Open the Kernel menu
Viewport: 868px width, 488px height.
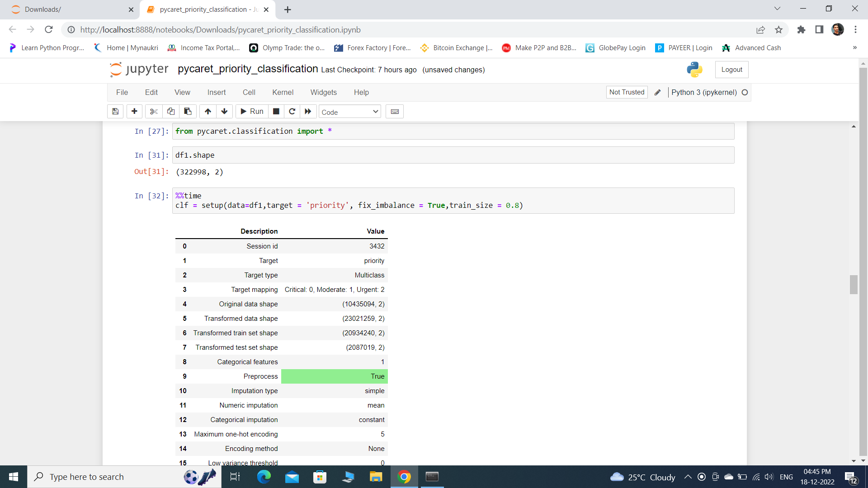(x=283, y=92)
